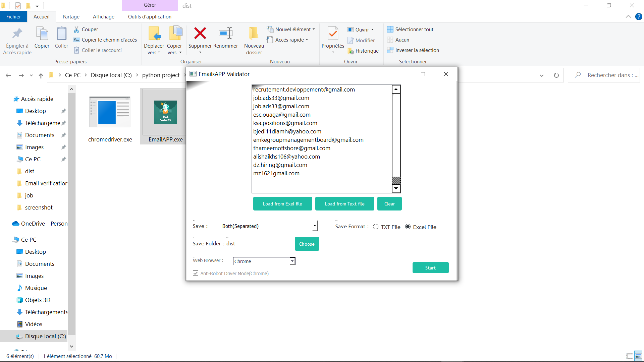The image size is (644, 362).
Task: Switch to the Affichage ribbon tab
Action: pyautogui.click(x=103, y=17)
